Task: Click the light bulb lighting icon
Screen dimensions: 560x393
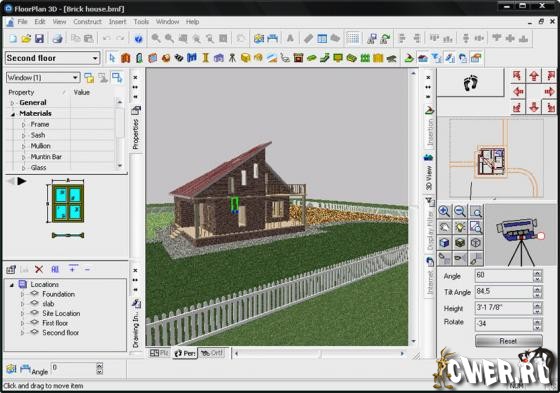Action: pyautogui.click(x=460, y=227)
